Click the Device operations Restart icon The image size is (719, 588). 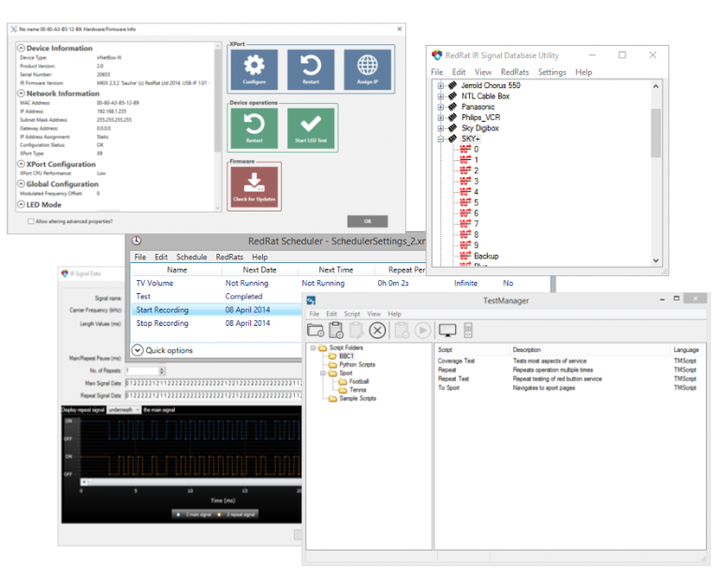pos(254,127)
